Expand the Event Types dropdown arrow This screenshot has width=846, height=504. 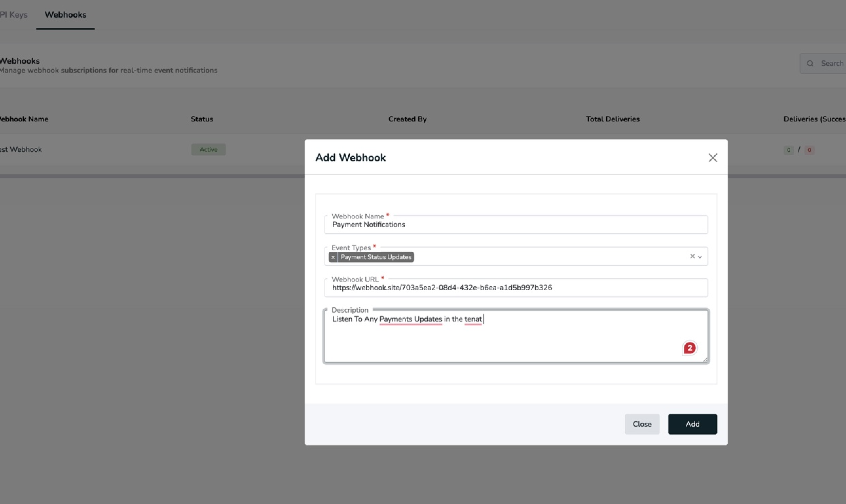700,257
